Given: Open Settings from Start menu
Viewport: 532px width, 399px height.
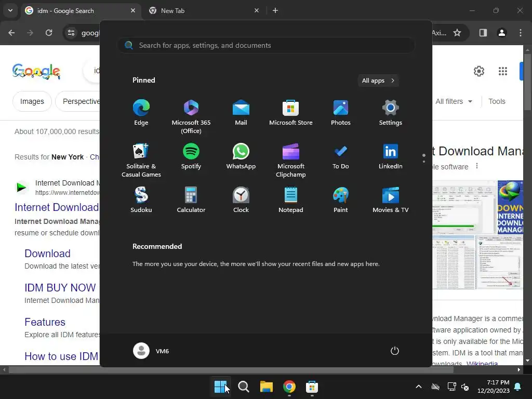Looking at the screenshot, I should coord(391,113).
